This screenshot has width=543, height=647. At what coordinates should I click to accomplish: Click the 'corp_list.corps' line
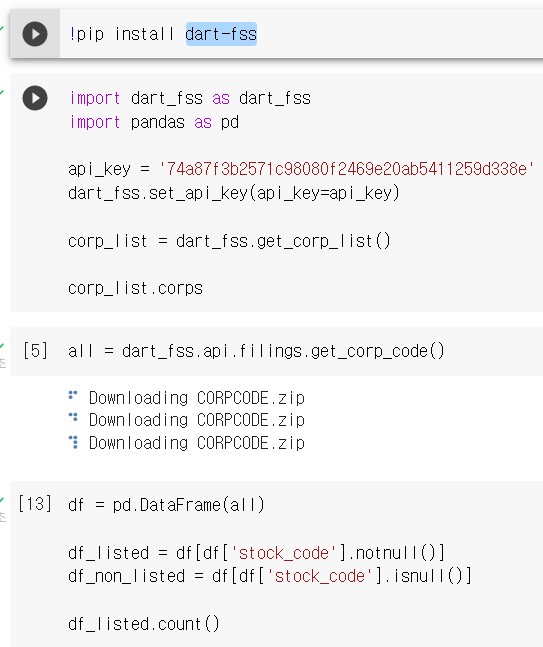pyautogui.click(x=136, y=288)
